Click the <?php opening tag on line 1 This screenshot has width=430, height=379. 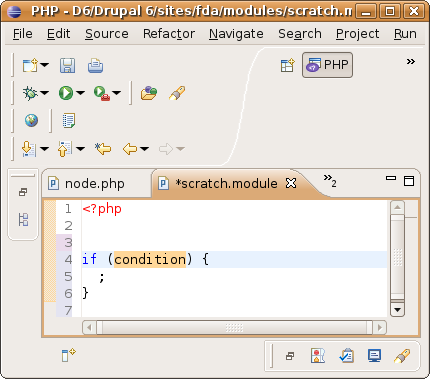pyautogui.click(x=102, y=209)
